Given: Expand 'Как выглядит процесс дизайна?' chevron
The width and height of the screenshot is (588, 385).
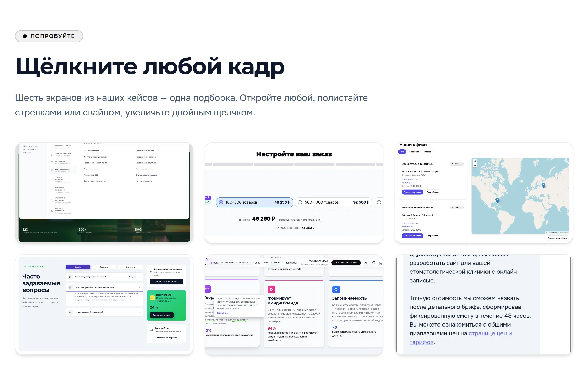Looking at the screenshot, I should pos(139,277).
